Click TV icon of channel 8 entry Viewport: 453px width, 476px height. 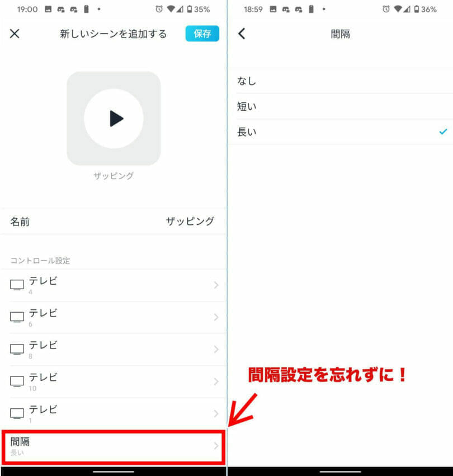click(17, 349)
